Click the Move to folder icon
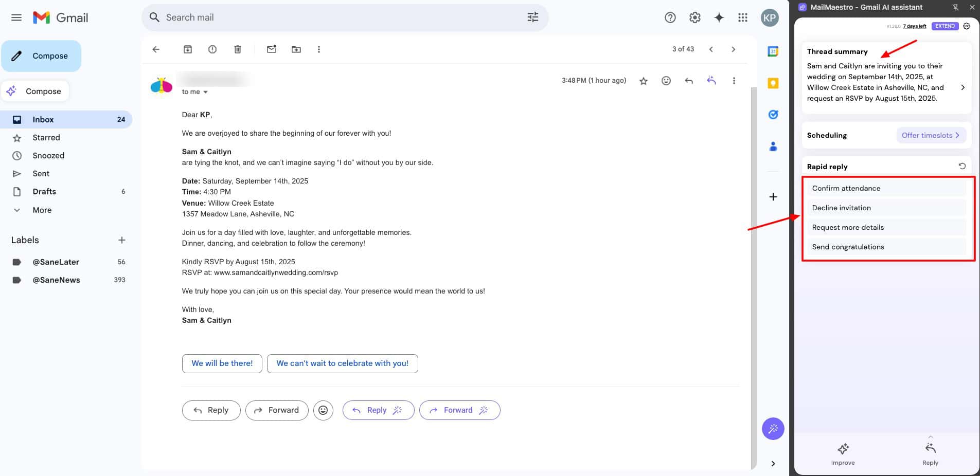This screenshot has height=476, width=980. click(296, 49)
